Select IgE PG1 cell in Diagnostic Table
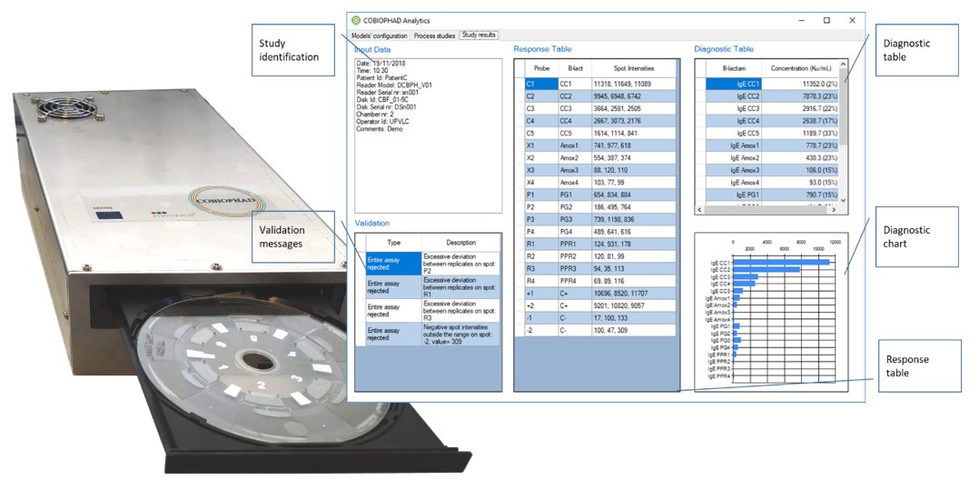 734,195
